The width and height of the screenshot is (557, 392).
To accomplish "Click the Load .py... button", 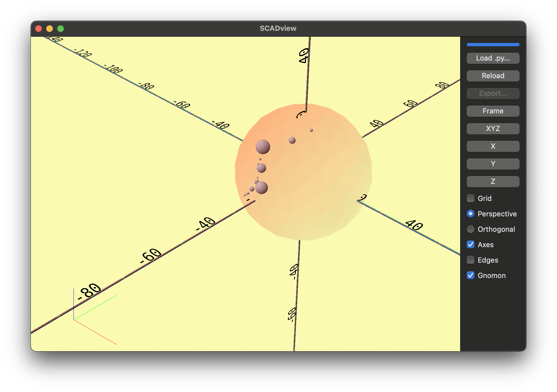I will pos(493,58).
